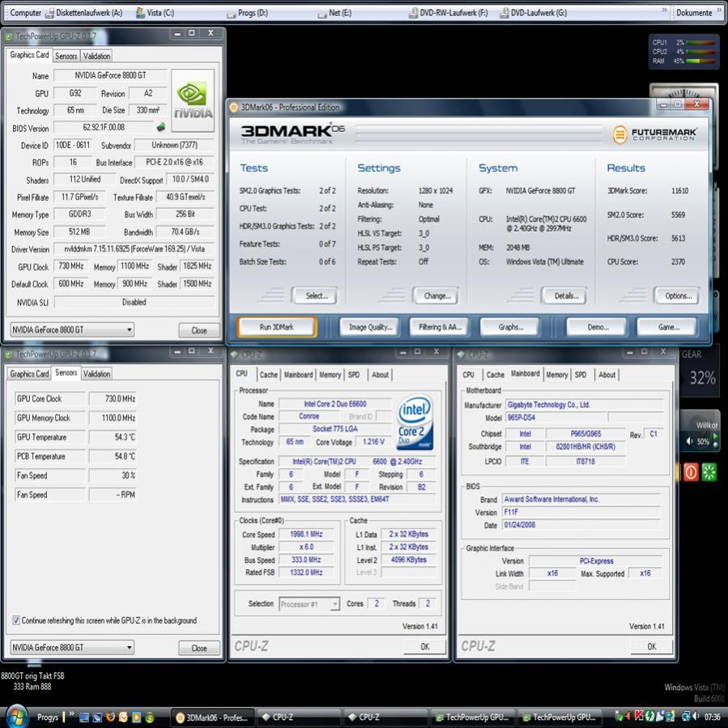Open the SPD tab in CPU-Z Motherboard window
This screenshot has width=728, height=728.
[581, 375]
